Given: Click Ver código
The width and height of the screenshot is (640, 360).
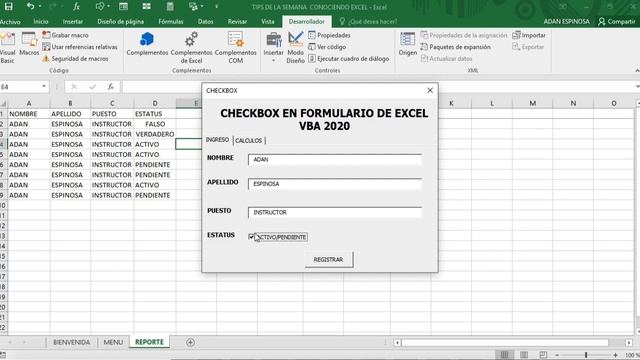Looking at the screenshot, I should coord(327,47).
